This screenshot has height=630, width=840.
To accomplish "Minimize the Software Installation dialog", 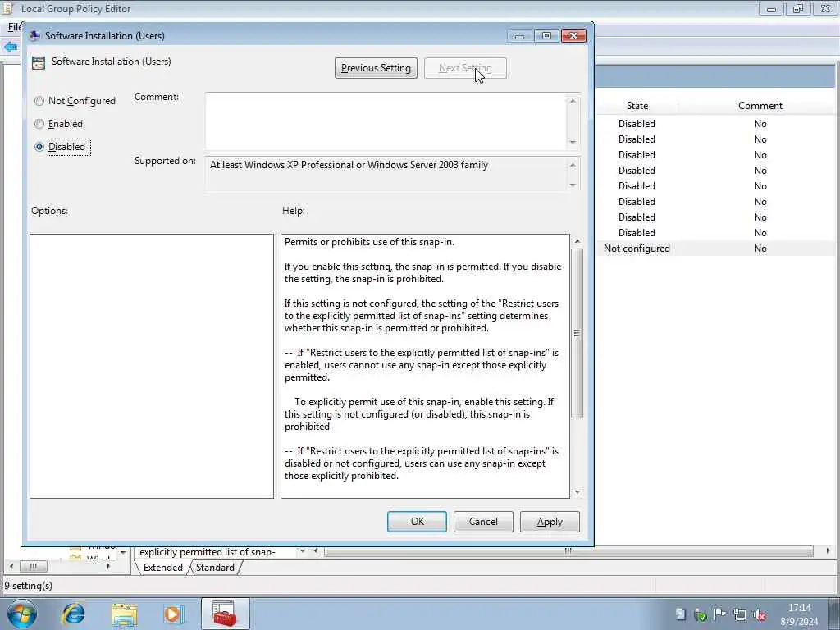I will (519, 36).
